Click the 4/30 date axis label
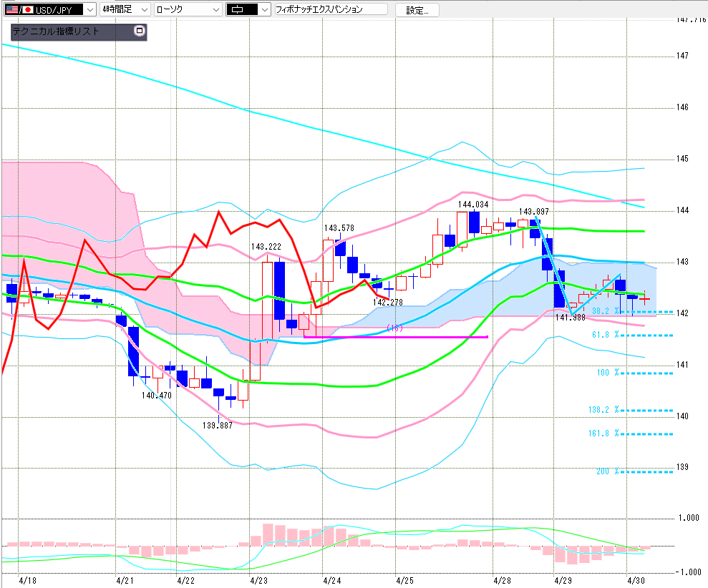708x588 pixels. (636, 580)
